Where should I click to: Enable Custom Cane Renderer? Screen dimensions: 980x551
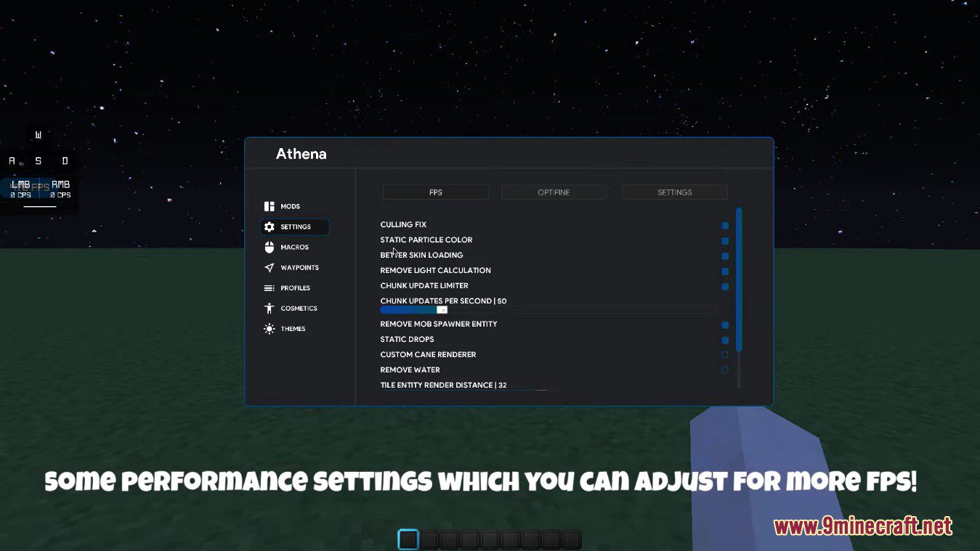coord(725,355)
